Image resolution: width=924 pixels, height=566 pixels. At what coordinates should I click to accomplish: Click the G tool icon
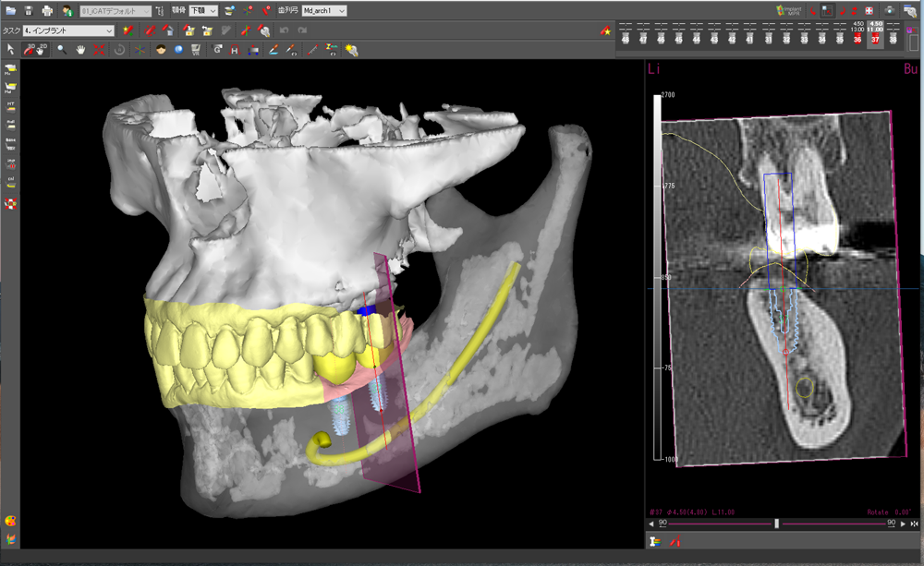click(217, 50)
